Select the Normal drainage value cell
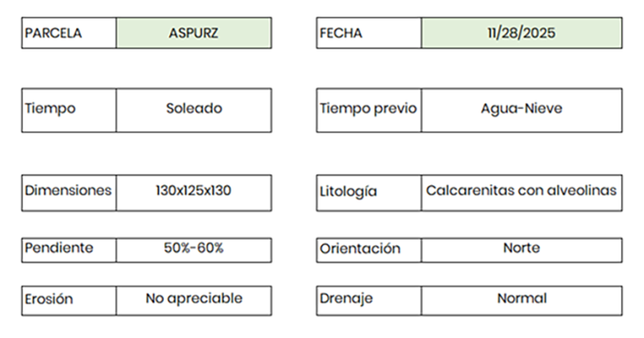This screenshot has width=644, height=338. pos(522,300)
